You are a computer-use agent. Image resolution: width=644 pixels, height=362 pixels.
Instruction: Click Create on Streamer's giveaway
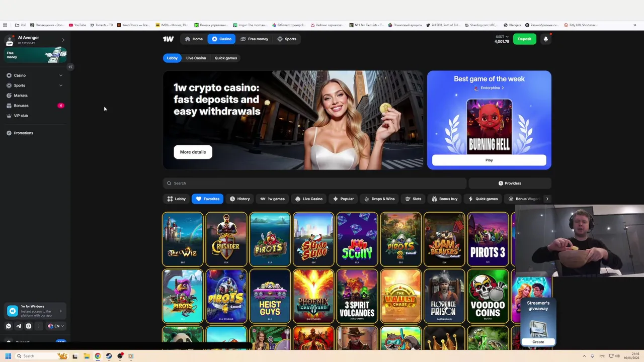point(538,342)
